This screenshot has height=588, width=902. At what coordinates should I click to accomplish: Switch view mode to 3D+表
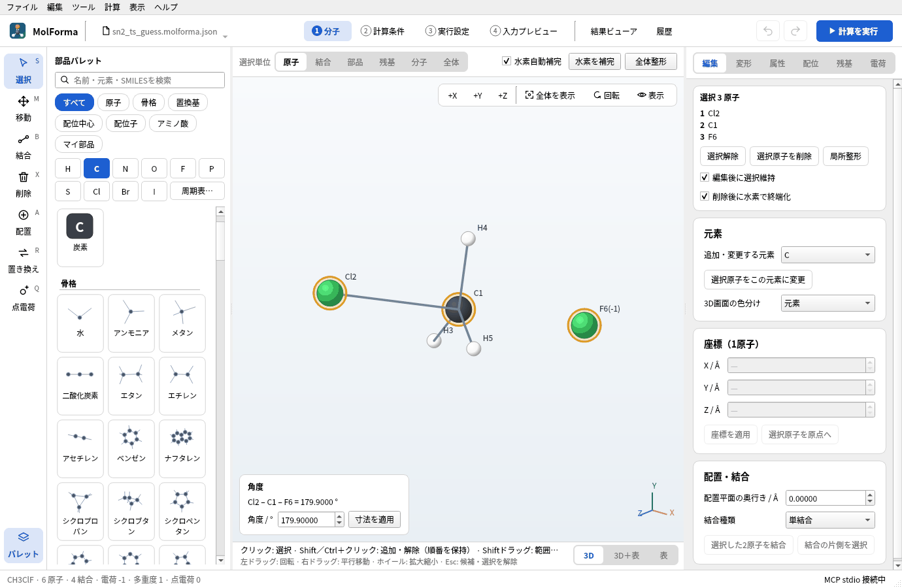626,555
